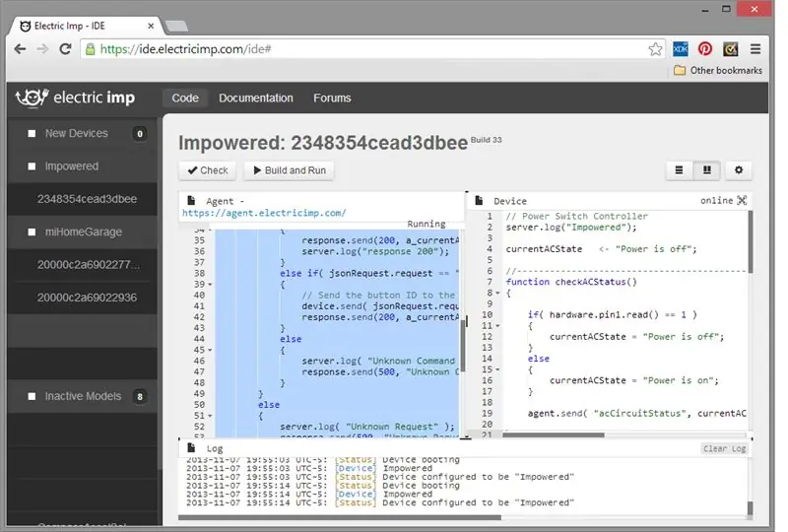This screenshot has width=788, height=532.
Task: Click the Build 33 label
Action: [x=486, y=140]
